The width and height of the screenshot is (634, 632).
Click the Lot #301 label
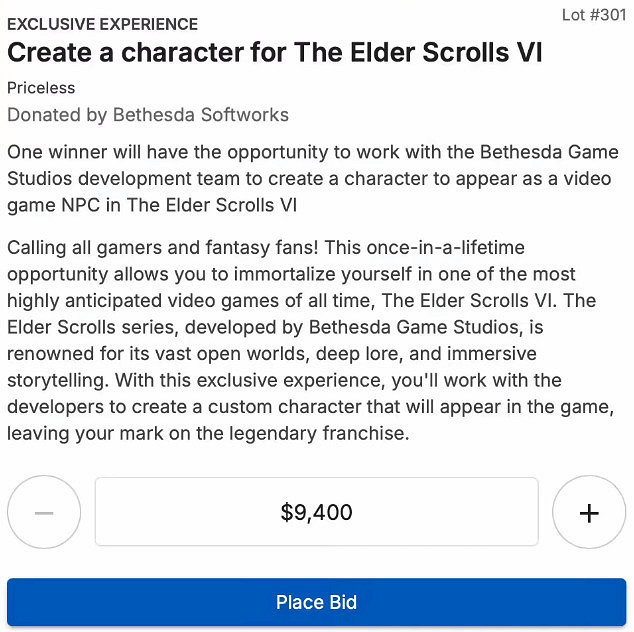592,18
